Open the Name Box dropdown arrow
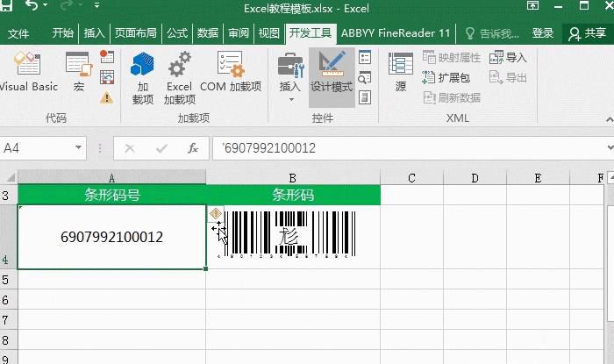This screenshot has width=614, height=364. tap(78, 148)
